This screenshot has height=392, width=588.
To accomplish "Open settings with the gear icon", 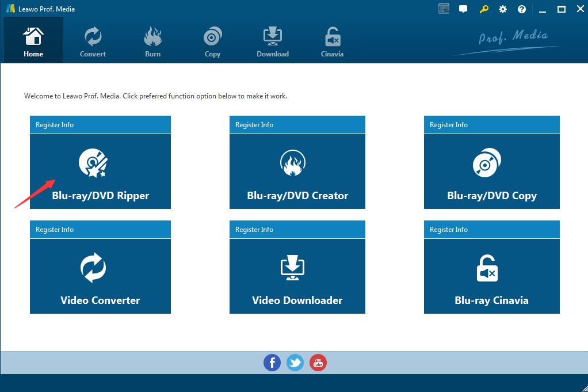I will [x=503, y=9].
